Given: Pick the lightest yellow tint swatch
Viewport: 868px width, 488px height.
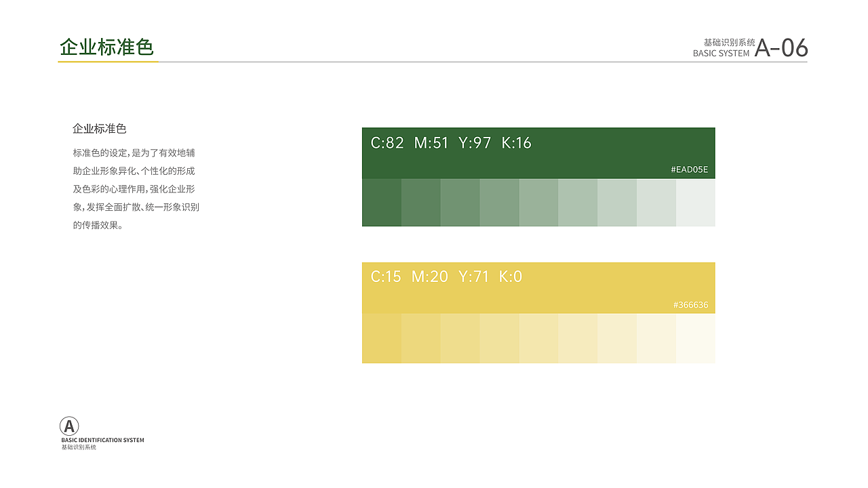Looking at the screenshot, I should 695,338.
